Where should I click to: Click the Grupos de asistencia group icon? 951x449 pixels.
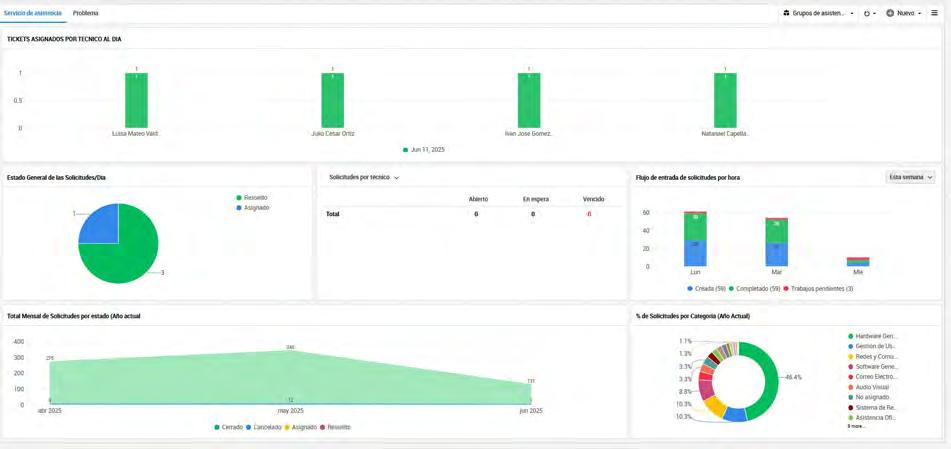(x=787, y=13)
